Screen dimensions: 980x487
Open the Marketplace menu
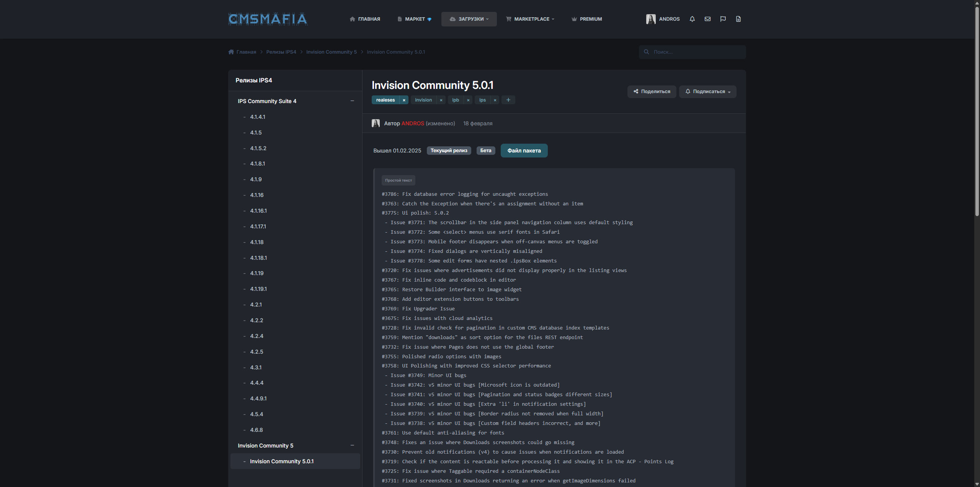(530, 19)
